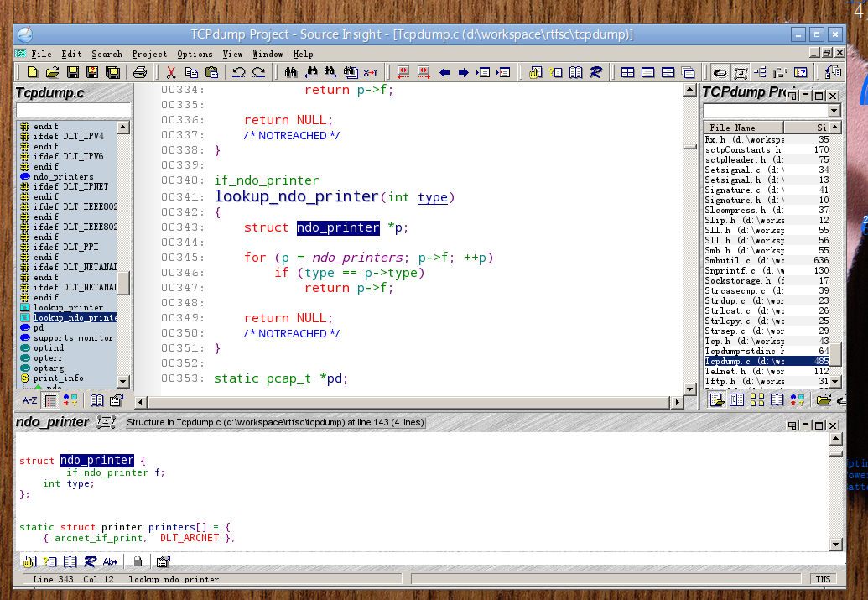Click the Symbol Info question-mark icon in the main toolbar
Image resolution: width=868 pixels, height=600 pixels.
[556, 72]
